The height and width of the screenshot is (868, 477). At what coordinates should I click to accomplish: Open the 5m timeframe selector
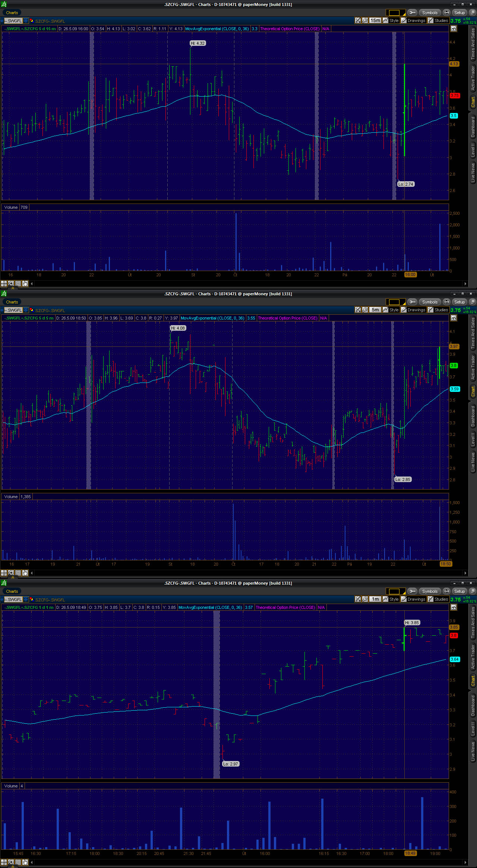click(375, 310)
